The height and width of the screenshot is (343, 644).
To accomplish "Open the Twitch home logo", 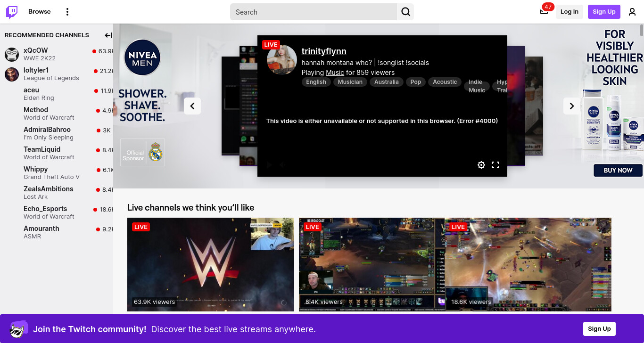I will [12, 12].
